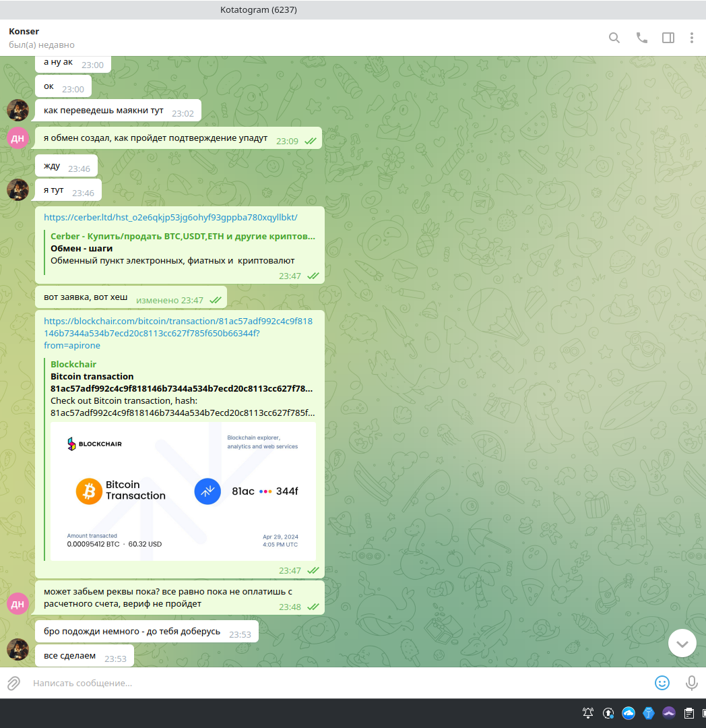Select the 'жду' message
The width and height of the screenshot is (706, 728).
[x=66, y=166]
